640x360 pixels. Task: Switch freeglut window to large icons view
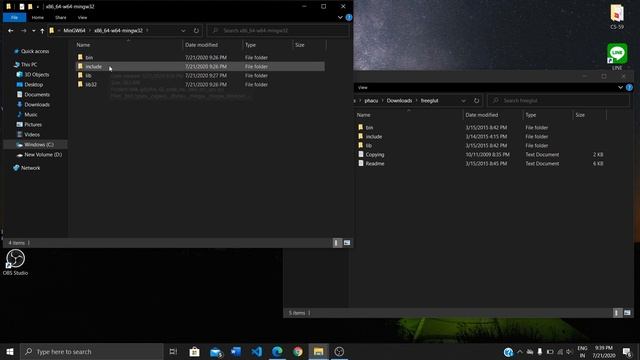click(627, 313)
